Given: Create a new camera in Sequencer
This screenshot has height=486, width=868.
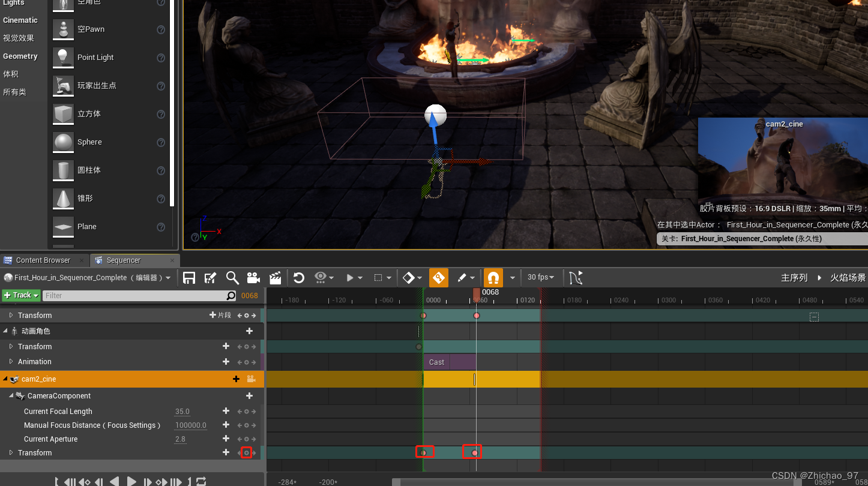Looking at the screenshot, I should (253, 277).
